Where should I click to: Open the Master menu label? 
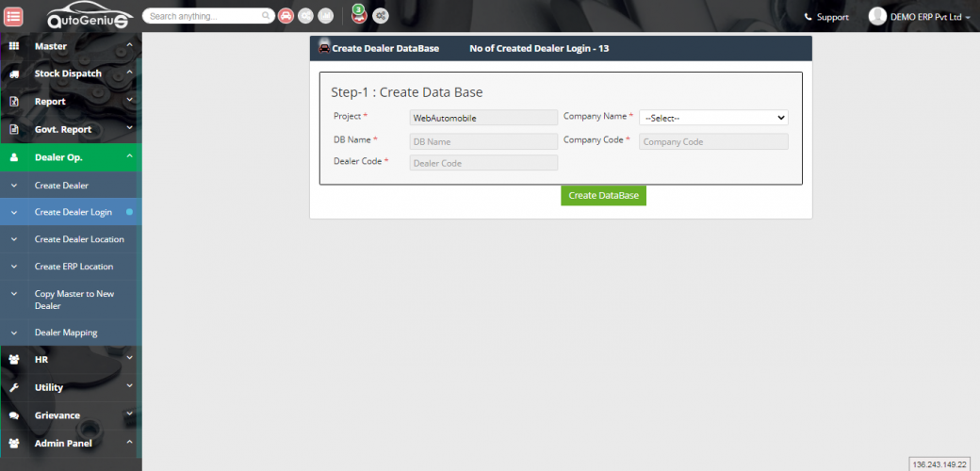pyautogui.click(x=51, y=46)
